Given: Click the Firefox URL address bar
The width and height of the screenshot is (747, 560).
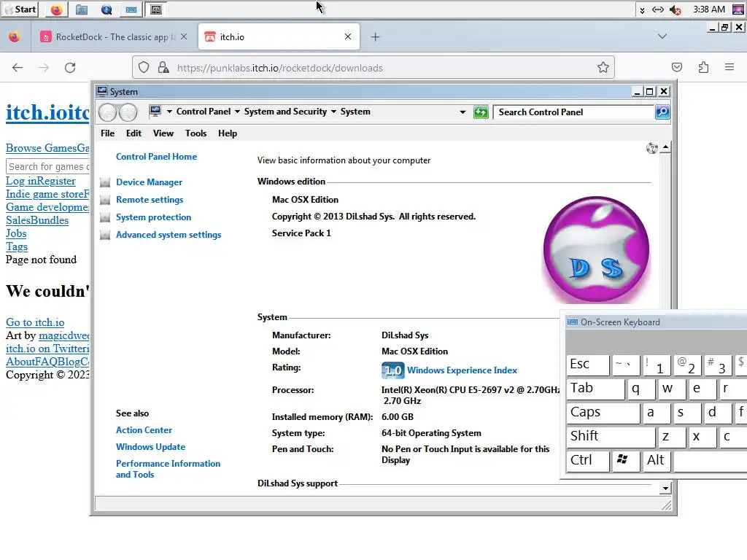Looking at the screenshot, I should [x=373, y=68].
